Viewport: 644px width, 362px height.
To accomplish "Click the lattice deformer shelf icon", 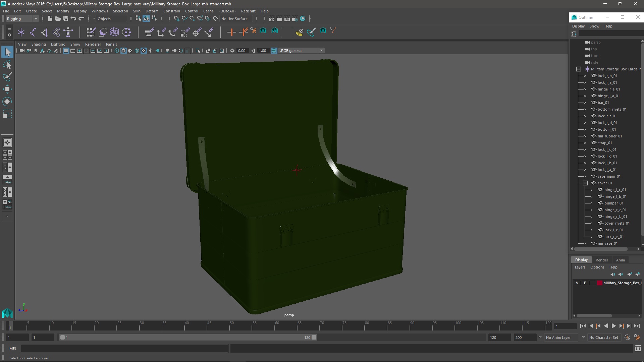I will tap(114, 32).
